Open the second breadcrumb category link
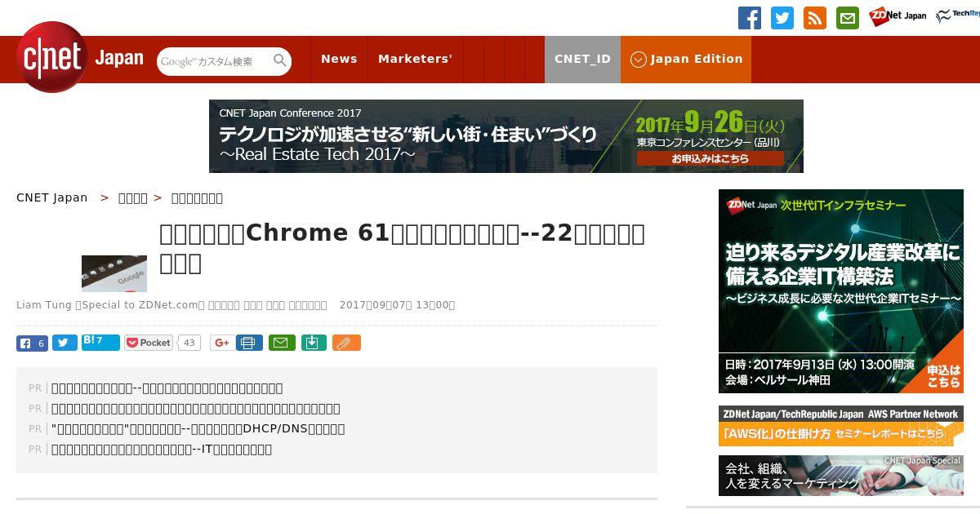 pyautogui.click(x=133, y=197)
